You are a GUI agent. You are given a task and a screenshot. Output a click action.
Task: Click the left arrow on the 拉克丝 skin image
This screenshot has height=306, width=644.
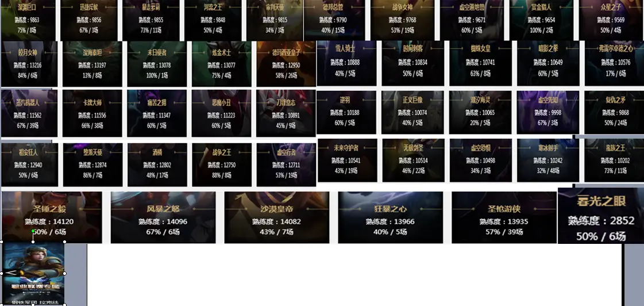pyautogui.click(x=9, y=273)
